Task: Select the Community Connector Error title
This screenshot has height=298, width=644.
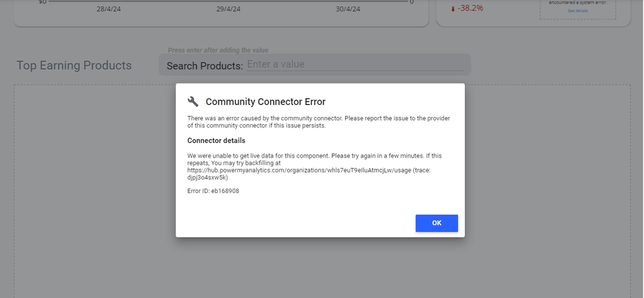Action: pyautogui.click(x=266, y=102)
